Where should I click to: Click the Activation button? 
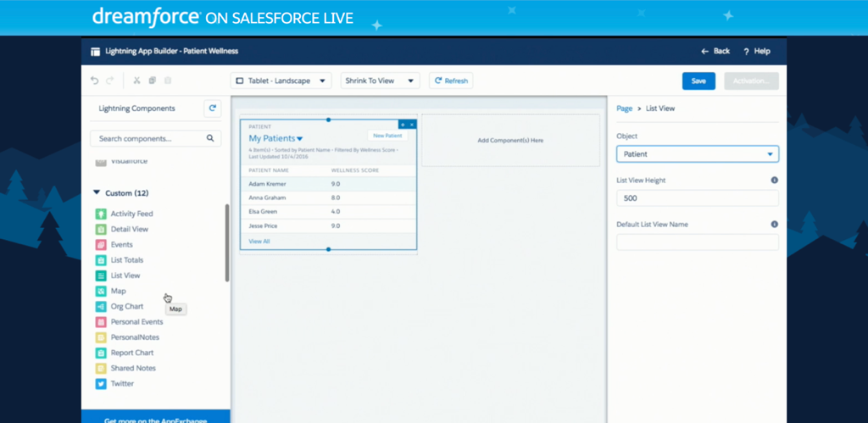[751, 81]
